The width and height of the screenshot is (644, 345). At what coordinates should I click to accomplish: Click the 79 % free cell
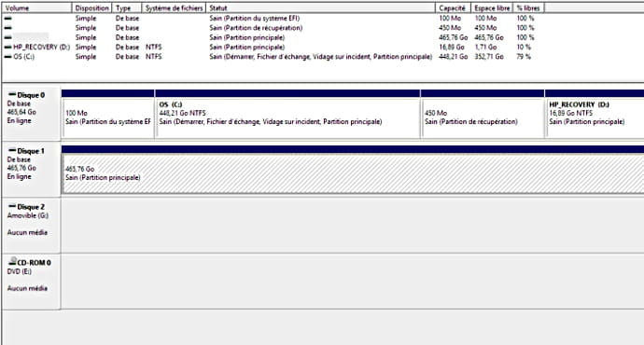coord(524,57)
